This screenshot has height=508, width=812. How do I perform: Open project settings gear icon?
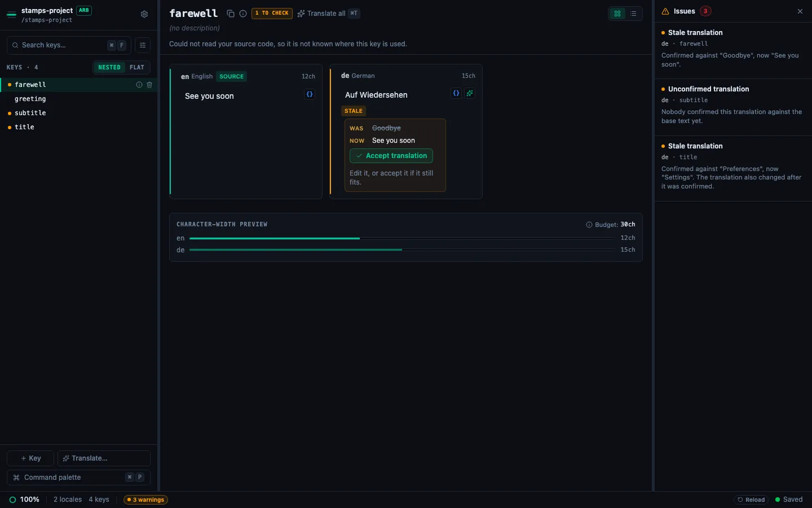tap(144, 15)
